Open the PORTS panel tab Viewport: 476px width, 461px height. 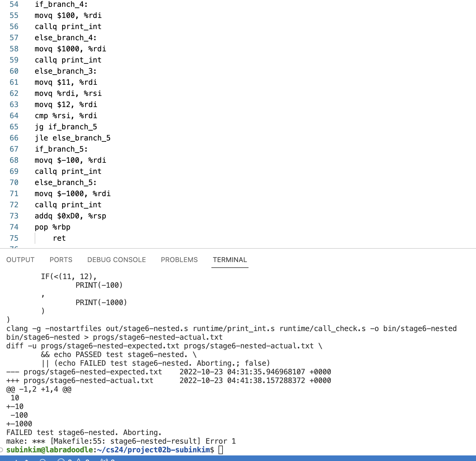[61, 260]
